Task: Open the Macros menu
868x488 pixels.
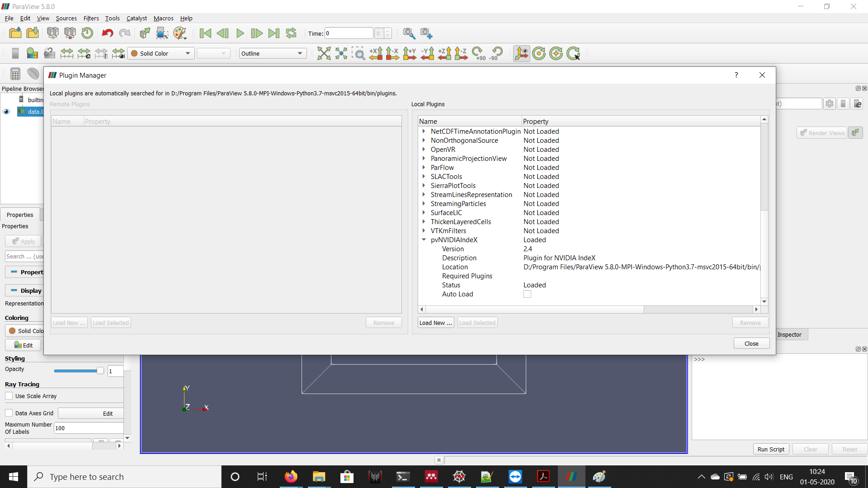Action: point(163,18)
